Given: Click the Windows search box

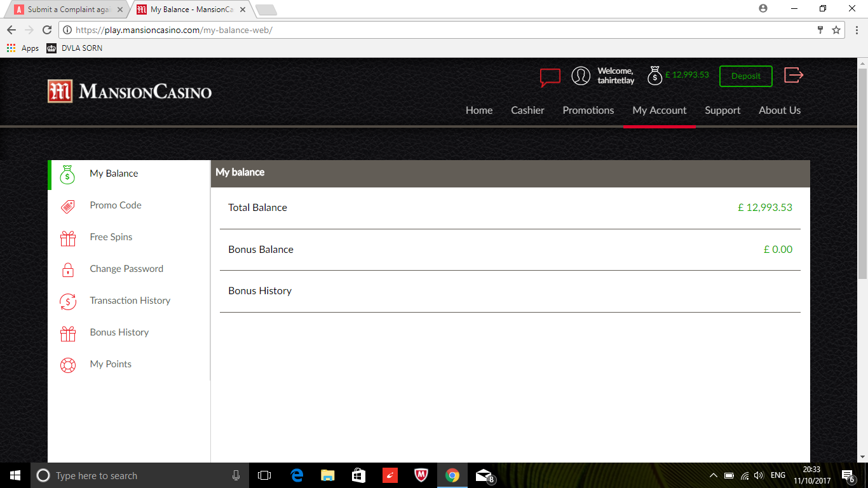Looking at the screenshot, I should coord(140,475).
